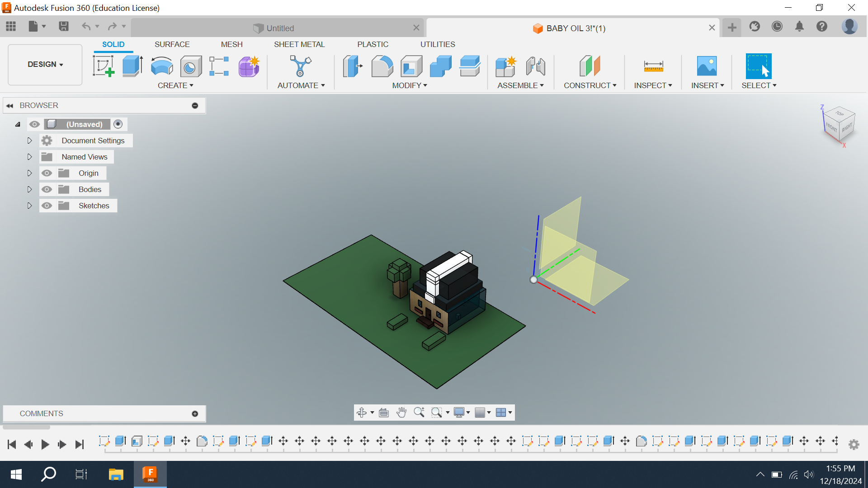Expand the Document Settings node
The height and width of the screenshot is (488, 868).
coord(29,141)
